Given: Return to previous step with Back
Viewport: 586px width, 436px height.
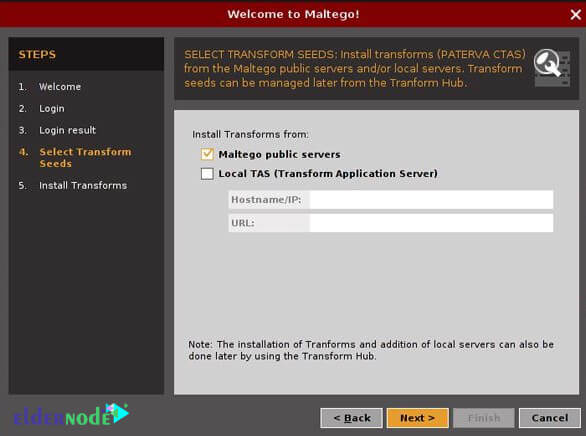Looking at the screenshot, I should (352, 418).
